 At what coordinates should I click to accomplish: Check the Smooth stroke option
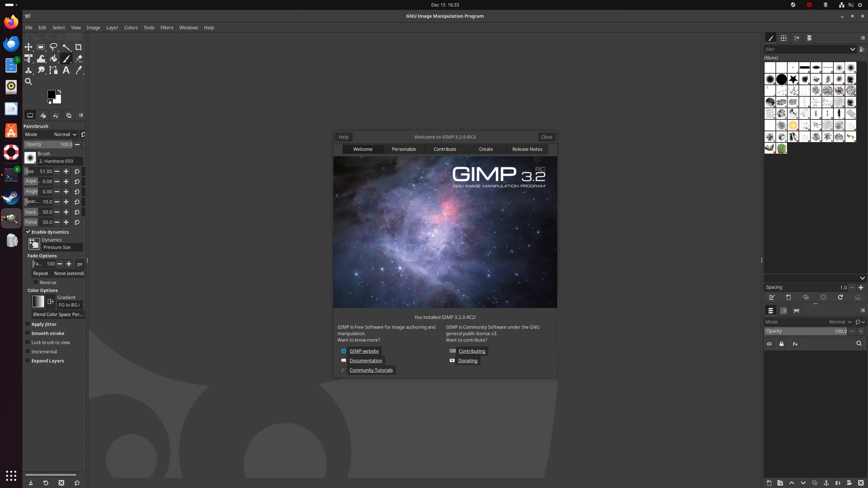click(28, 333)
